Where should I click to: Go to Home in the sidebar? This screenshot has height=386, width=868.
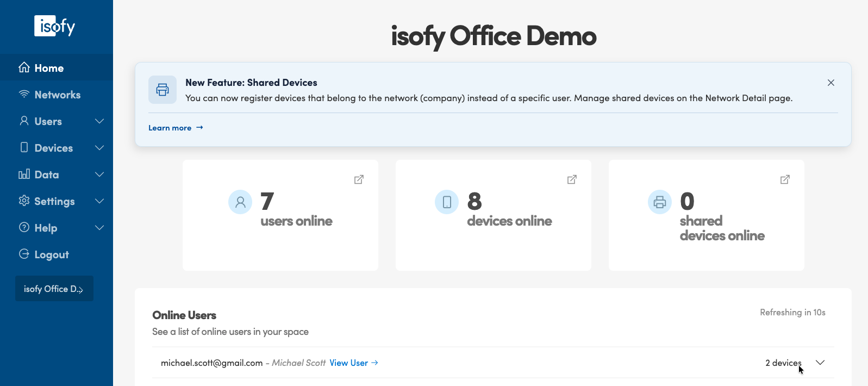click(57, 67)
